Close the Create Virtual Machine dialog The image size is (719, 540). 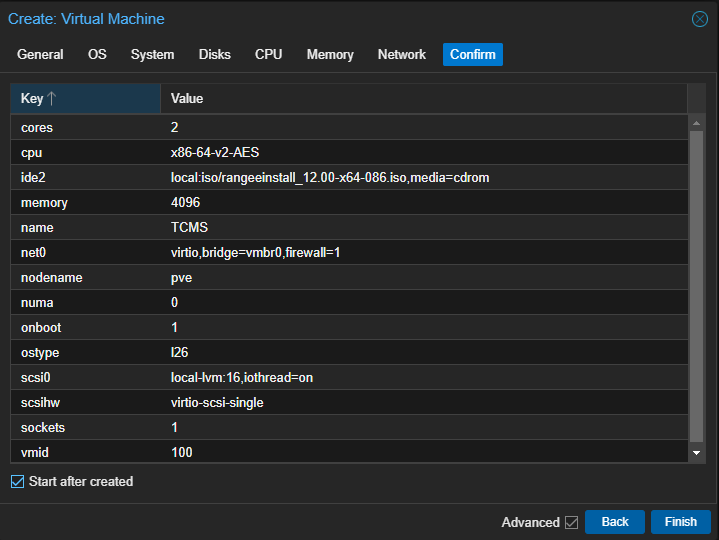coord(700,19)
